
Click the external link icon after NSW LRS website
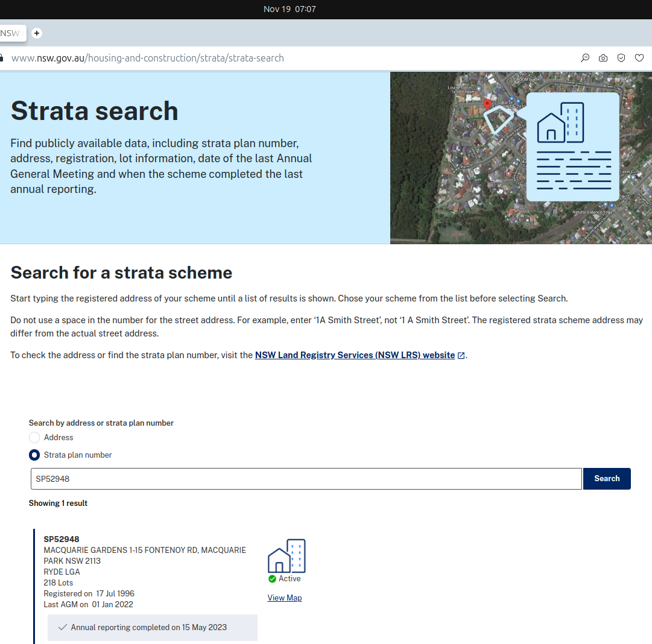coord(461,356)
